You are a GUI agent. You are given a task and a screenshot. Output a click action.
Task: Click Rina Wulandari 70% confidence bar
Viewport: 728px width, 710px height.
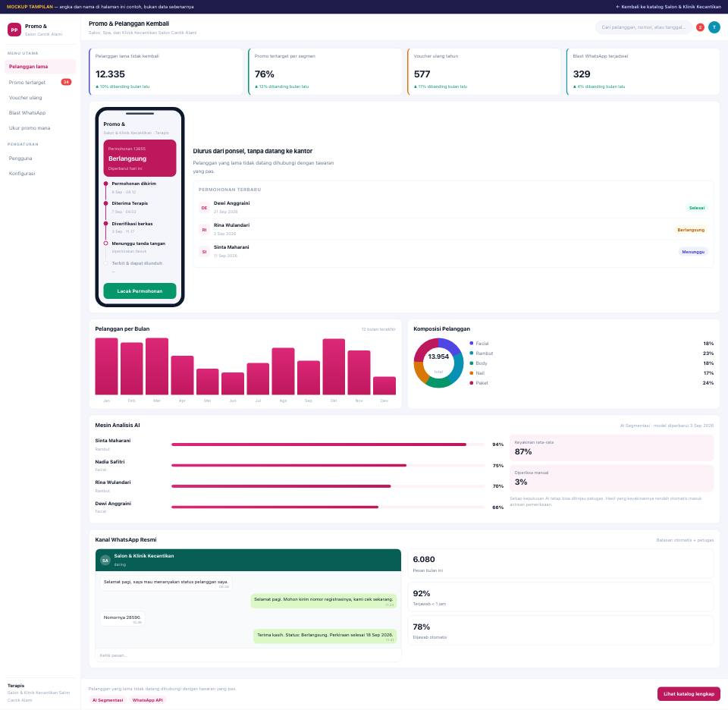[328, 486]
